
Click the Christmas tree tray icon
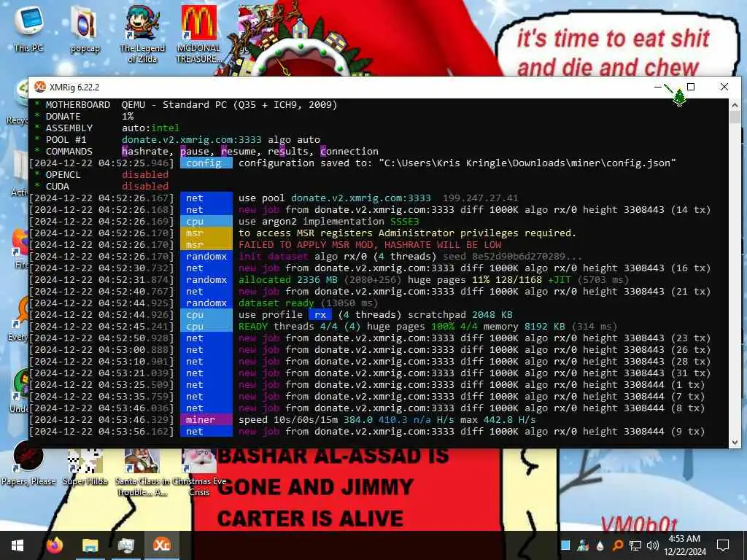tap(583, 545)
